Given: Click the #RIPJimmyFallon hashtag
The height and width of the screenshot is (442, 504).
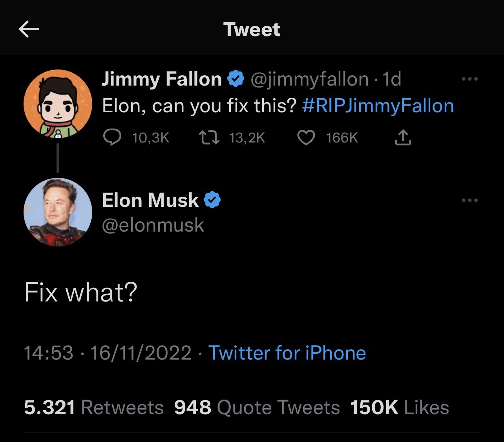Looking at the screenshot, I should [x=378, y=106].
